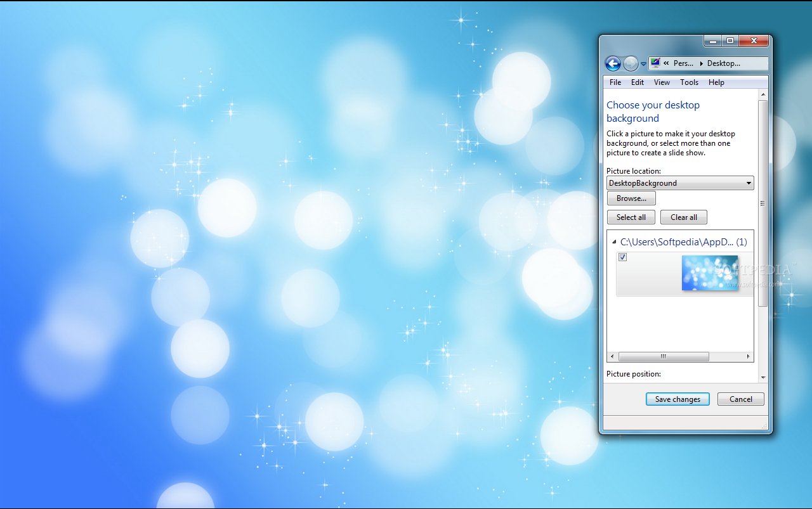Open the Picture location dropdown
The width and height of the screenshot is (812, 509).
pos(680,183)
